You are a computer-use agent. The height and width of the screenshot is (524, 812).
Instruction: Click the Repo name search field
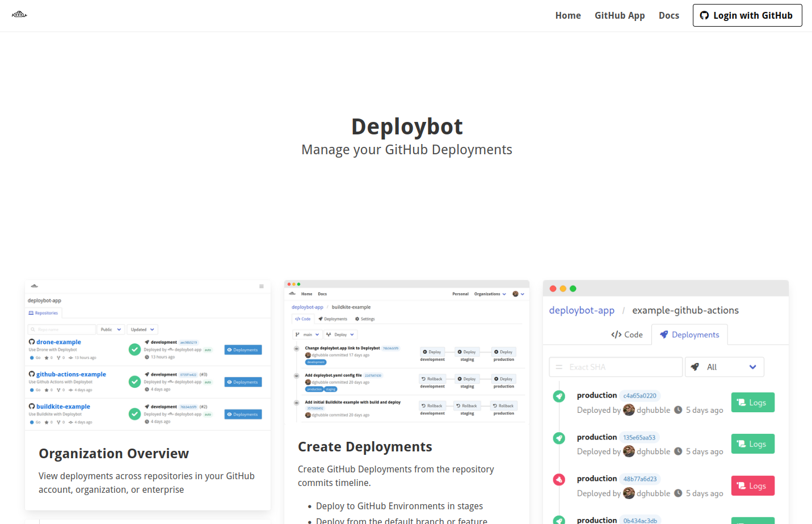click(62, 329)
